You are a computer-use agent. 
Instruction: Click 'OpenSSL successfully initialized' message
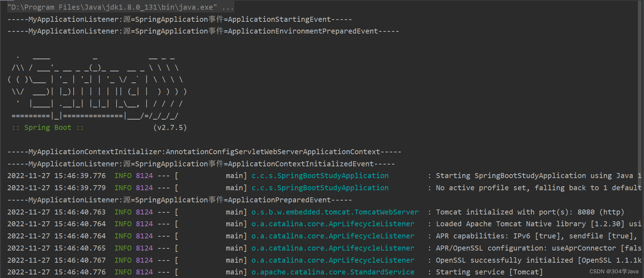[539, 260]
